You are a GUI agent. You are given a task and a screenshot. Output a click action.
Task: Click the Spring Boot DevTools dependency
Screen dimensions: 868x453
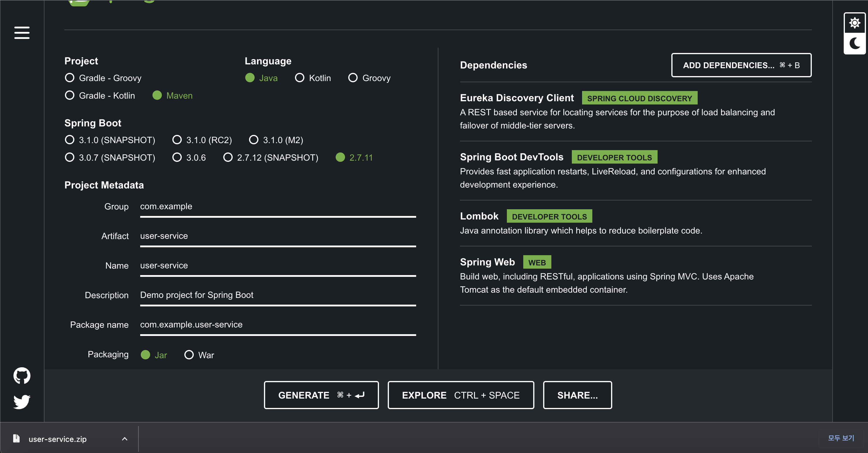point(636,171)
